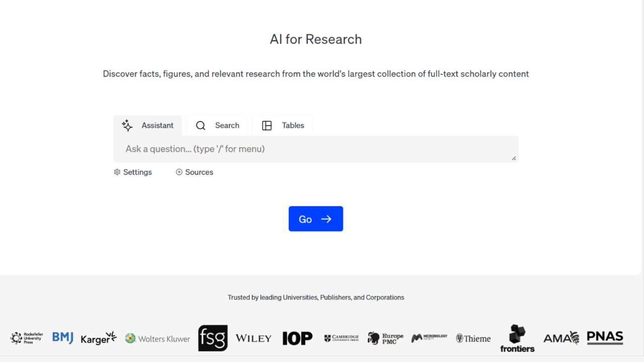Click the Sources plus circle icon
This screenshot has height=362, width=644.
tap(179, 172)
